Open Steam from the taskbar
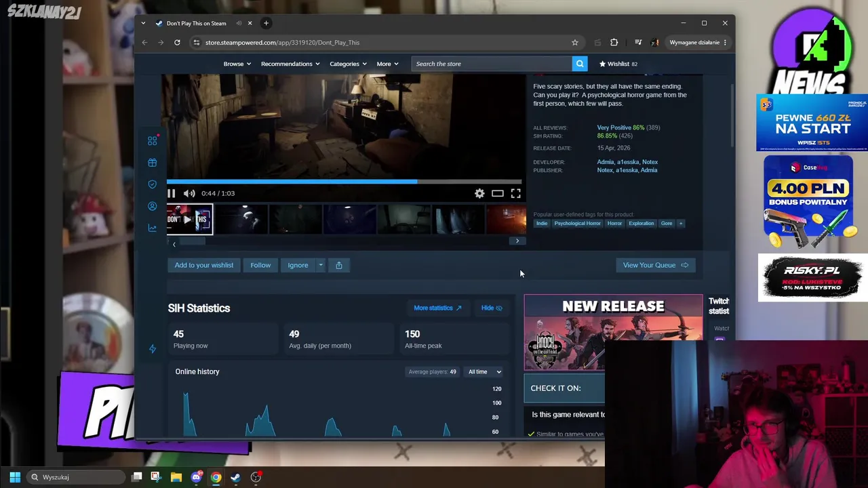The width and height of the screenshot is (868, 488). [x=235, y=477]
